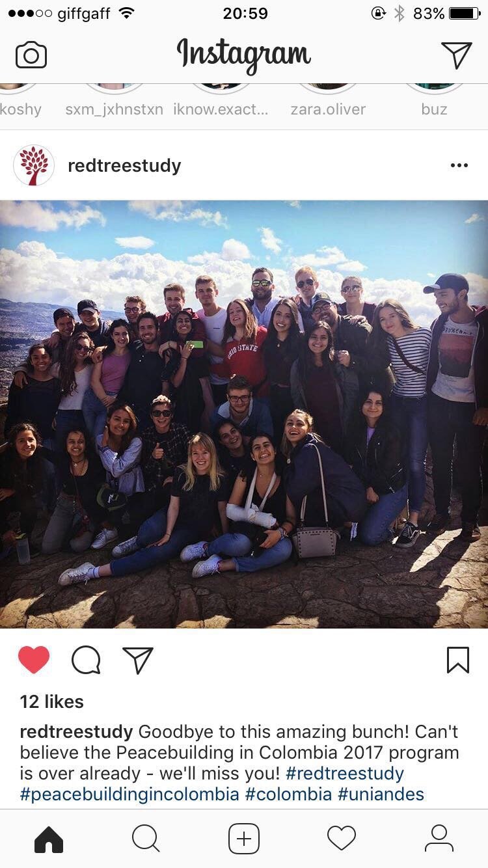Viewport: 488px width, 868px height.
Task: Open the activity heart tab
Action: click(342, 839)
